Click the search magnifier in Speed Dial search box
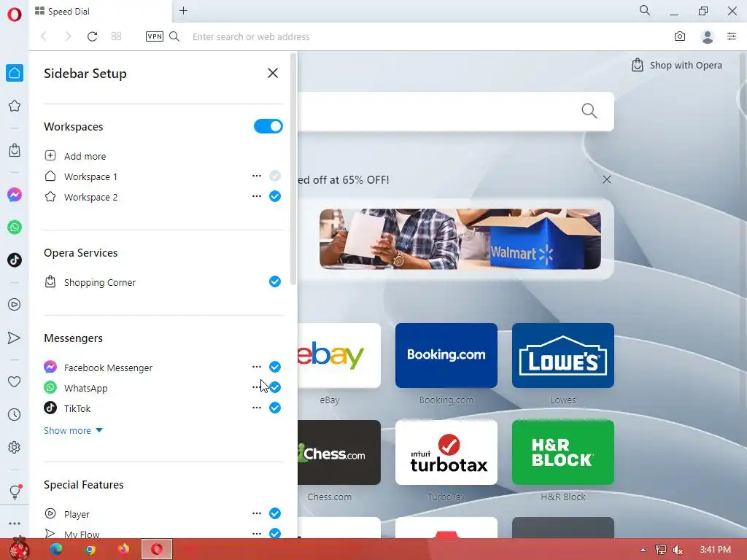Viewport: 747px width, 560px height. (x=589, y=111)
